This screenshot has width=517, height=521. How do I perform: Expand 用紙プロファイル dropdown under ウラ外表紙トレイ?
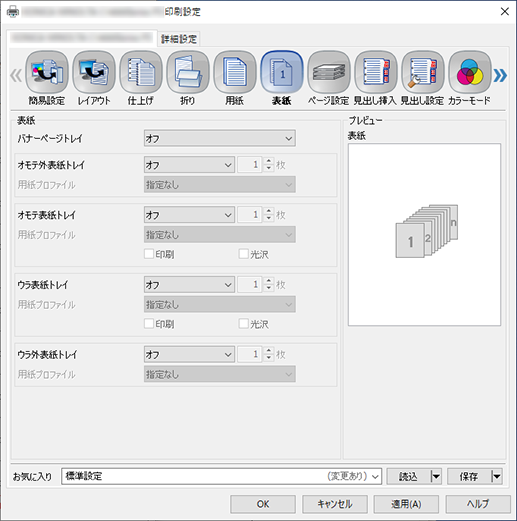click(220, 374)
